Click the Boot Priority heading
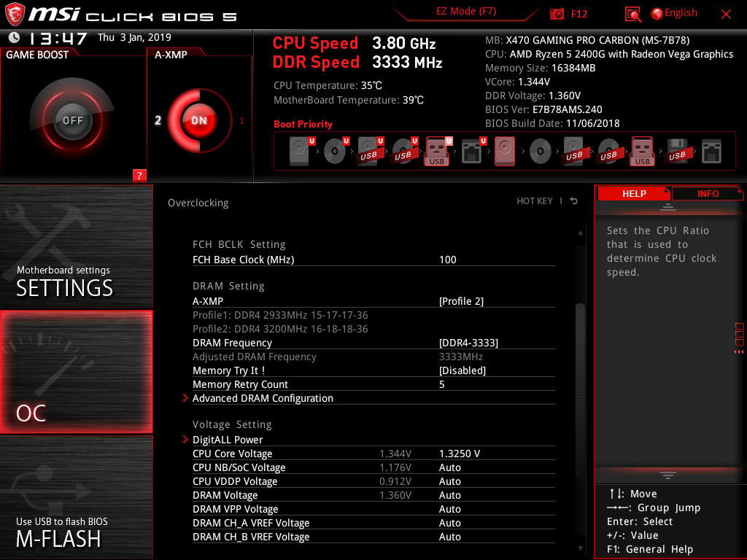 pyautogui.click(x=303, y=124)
